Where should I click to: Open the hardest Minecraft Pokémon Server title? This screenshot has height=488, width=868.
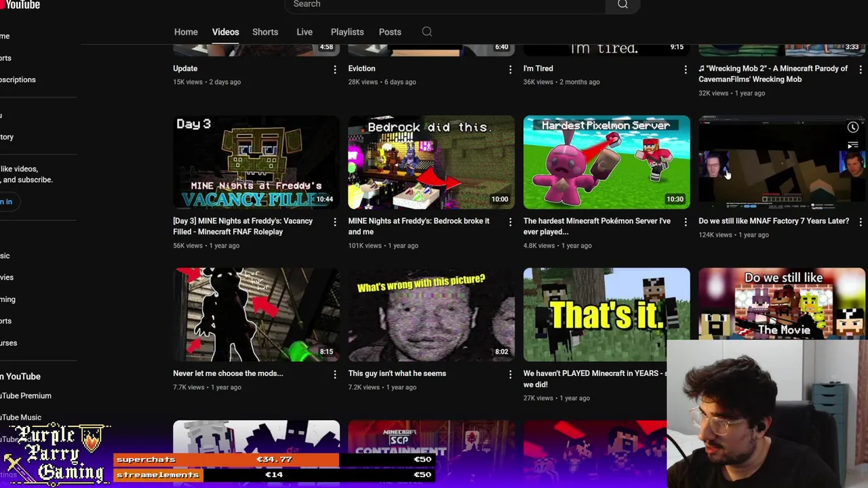coord(597,226)
